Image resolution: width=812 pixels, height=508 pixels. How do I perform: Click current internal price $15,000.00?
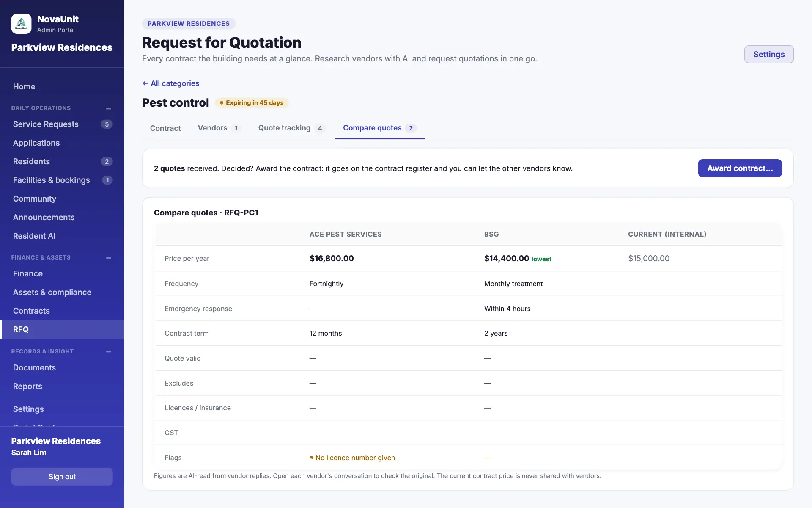click(649, 258)
